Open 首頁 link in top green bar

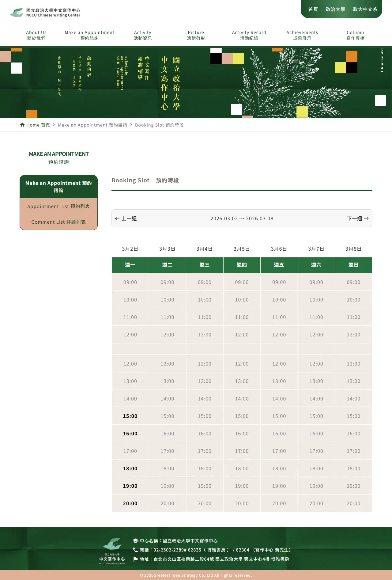313,9
